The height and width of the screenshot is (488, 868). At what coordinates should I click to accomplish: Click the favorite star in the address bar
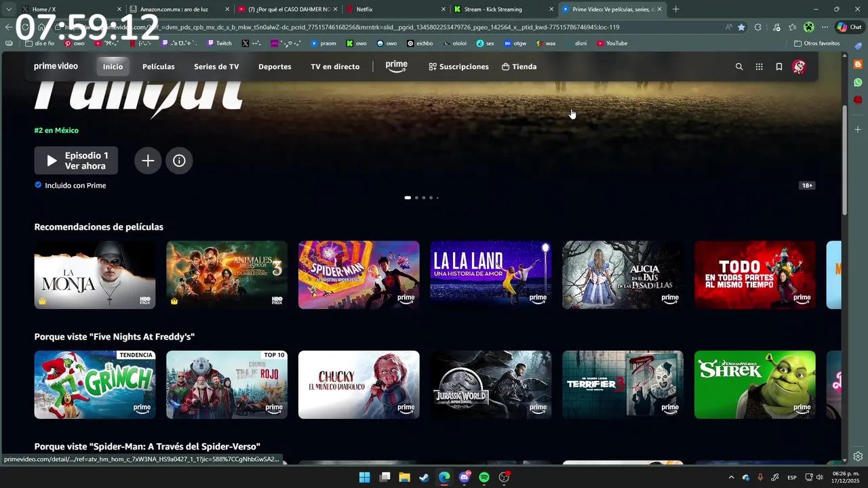[x=741, y=27]
